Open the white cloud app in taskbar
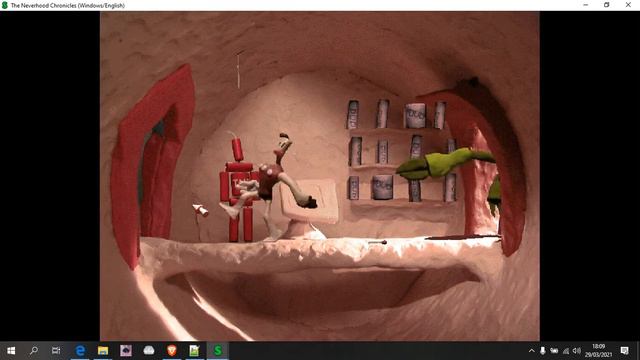 [x=149, y=350]
